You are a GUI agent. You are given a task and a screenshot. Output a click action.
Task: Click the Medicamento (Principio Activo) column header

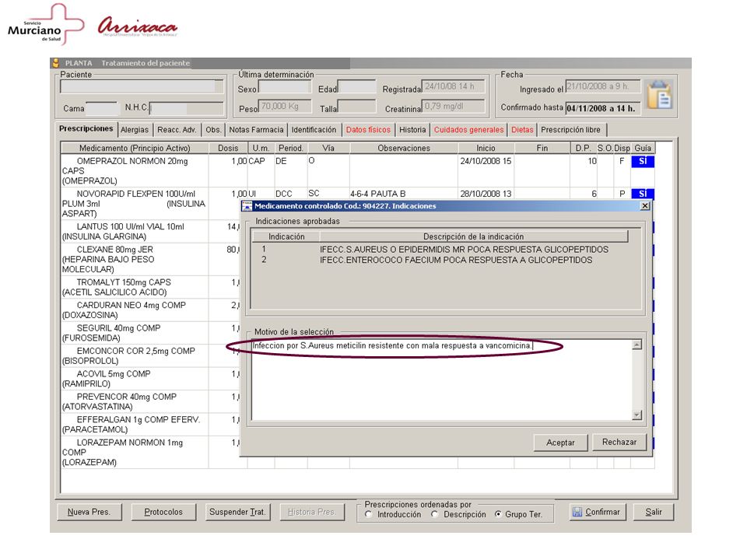(x=135, y=148)
